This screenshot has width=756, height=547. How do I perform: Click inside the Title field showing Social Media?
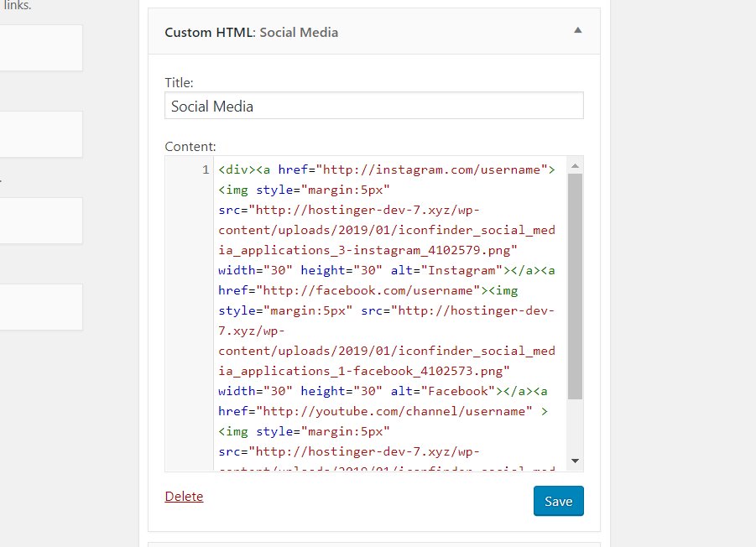[374, 105]
